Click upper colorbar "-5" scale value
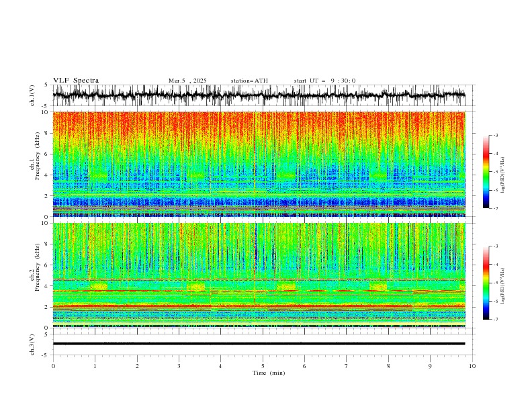Screen dimensions: 532x411 coord(496,172)
